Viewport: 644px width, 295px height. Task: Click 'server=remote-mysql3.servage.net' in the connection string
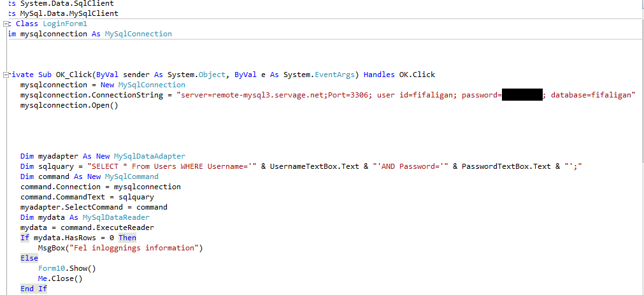pyautogui.click(x=253, y=96)
